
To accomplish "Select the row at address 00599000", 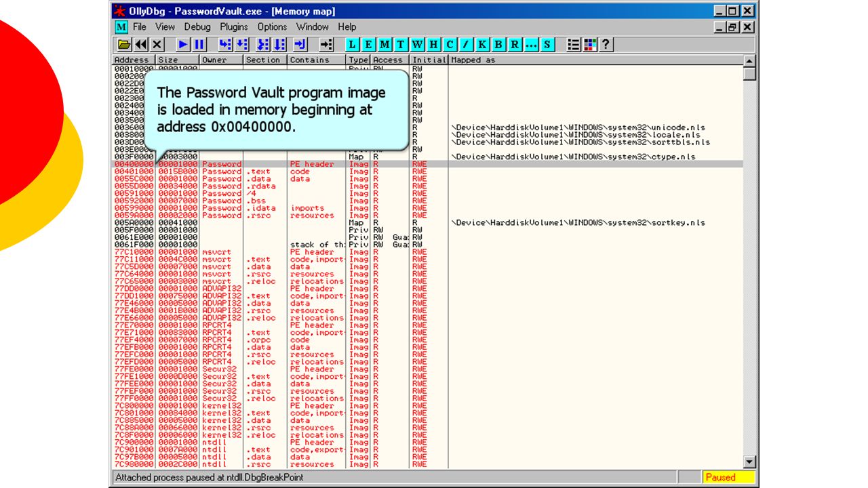I will point(427,208).
